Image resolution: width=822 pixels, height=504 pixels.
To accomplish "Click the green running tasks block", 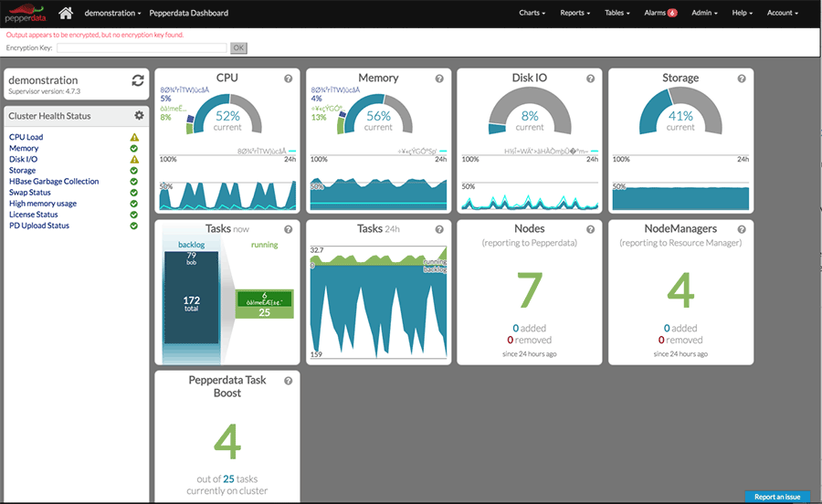I will pyautogui.click(x=264, y=304).
